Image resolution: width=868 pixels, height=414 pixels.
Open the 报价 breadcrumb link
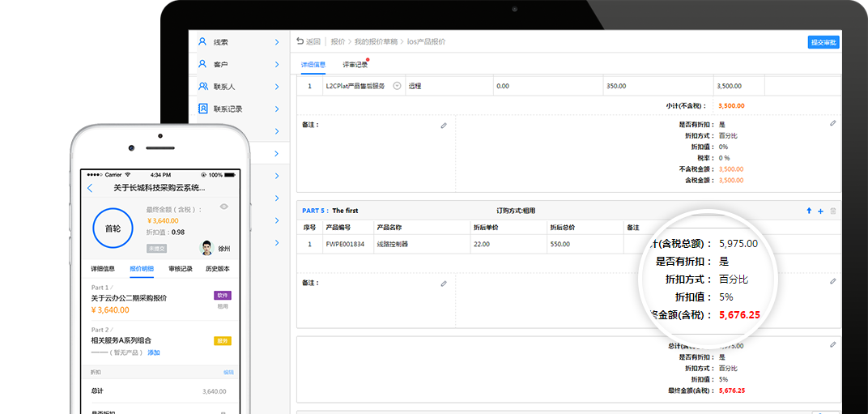pos(338,41)
